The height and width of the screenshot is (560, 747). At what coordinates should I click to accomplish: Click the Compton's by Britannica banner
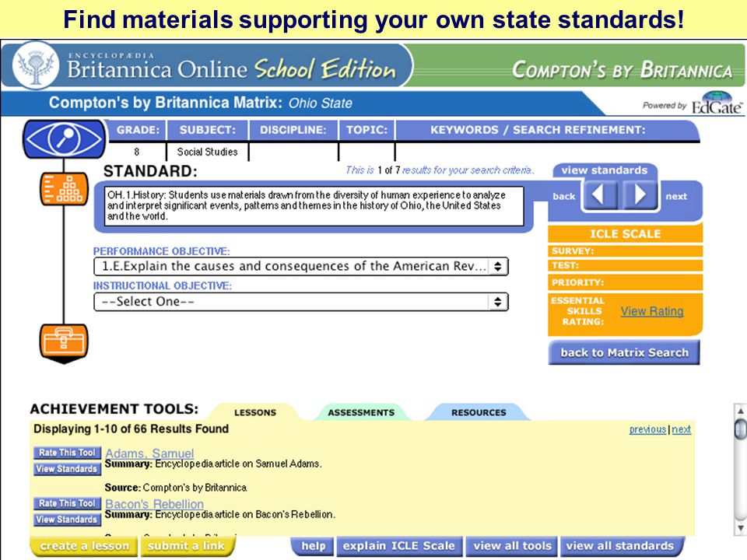pos(622,70)
